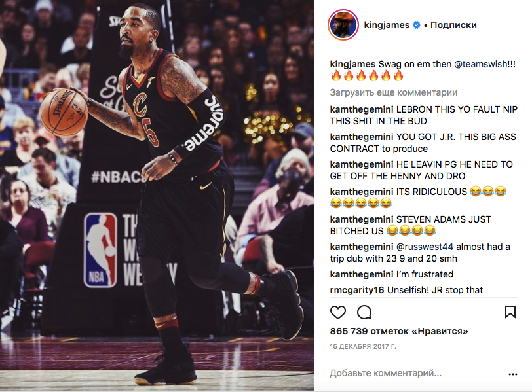
Task: Click the blue verified badge beside kingjames
Action: coord(417,25)
